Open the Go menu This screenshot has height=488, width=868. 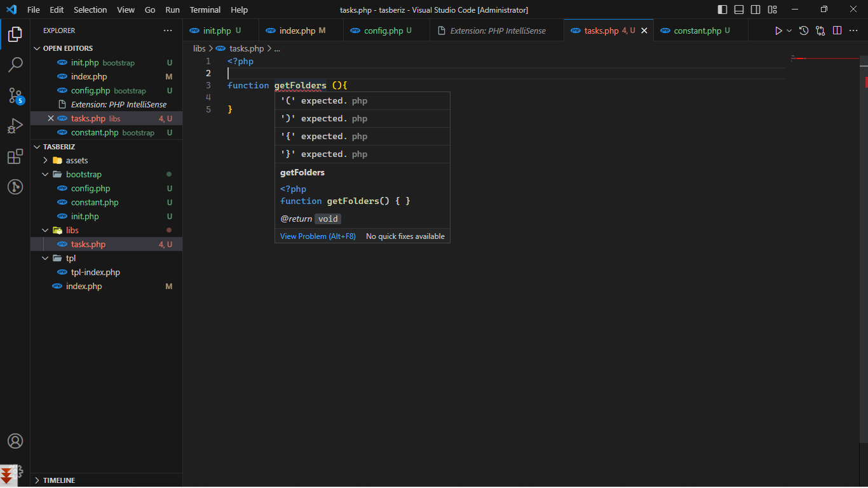pos(150,10)
